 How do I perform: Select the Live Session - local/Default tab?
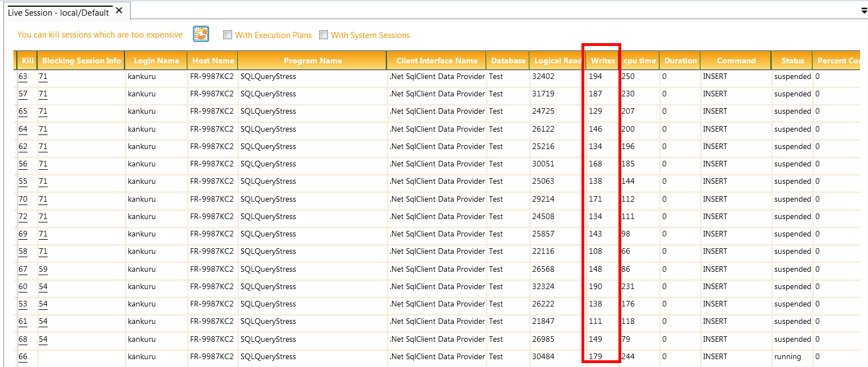coord(58,12)
